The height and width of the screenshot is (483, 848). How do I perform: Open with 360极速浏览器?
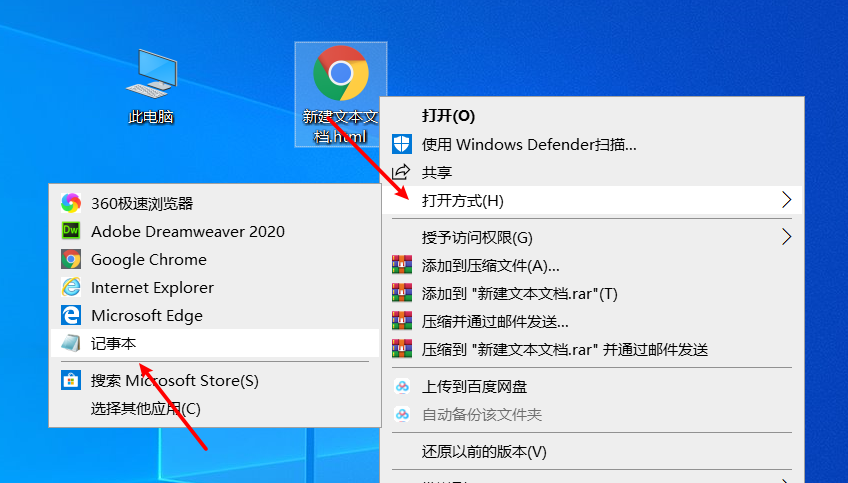point(215,203)
